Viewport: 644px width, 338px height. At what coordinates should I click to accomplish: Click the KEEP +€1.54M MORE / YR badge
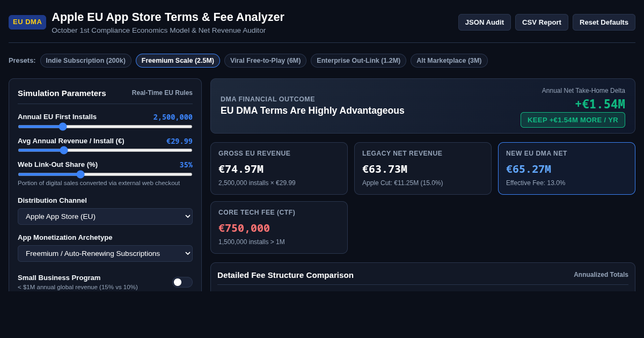[573, 120]
